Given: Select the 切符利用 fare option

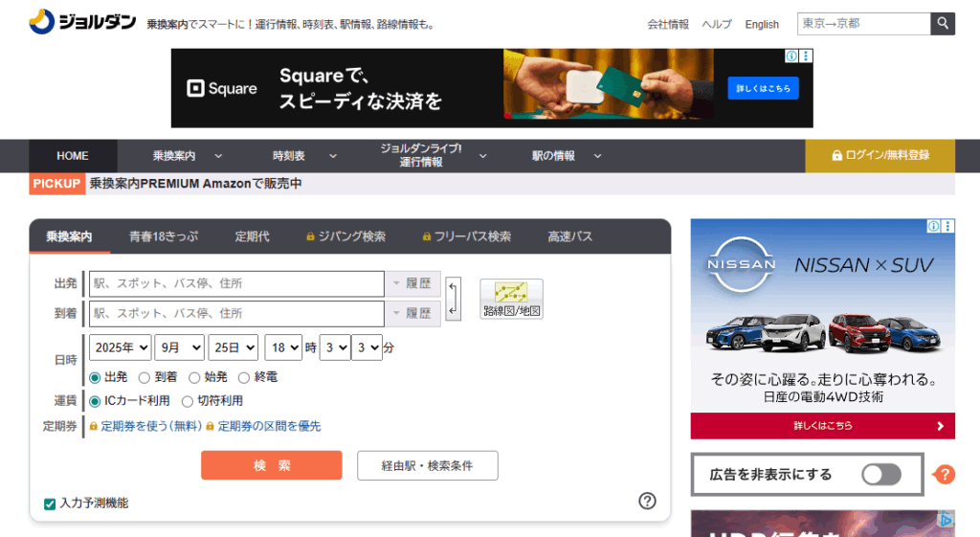Looking at the screenshot, I should click(188, 401).
